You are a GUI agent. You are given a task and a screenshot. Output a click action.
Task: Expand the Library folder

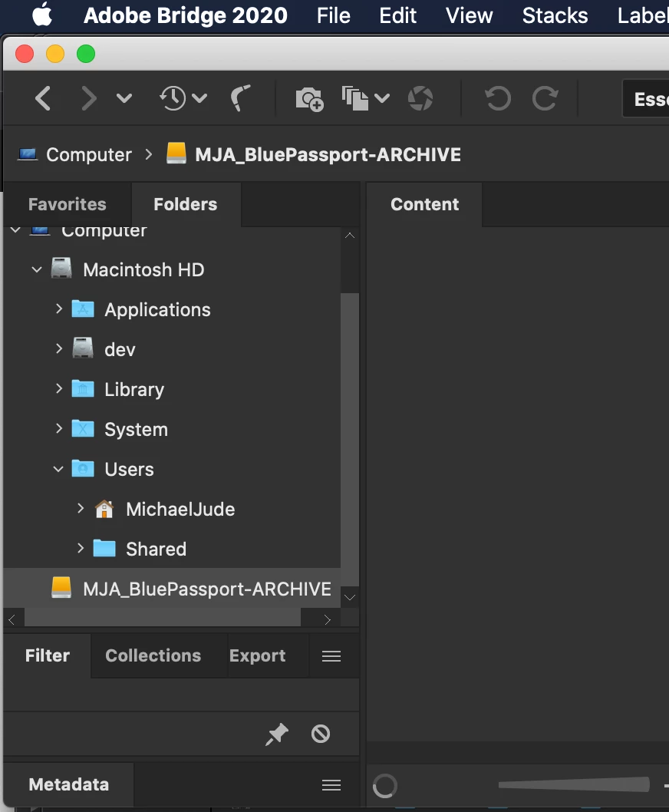pyautogui.click(x=58, y=388)
